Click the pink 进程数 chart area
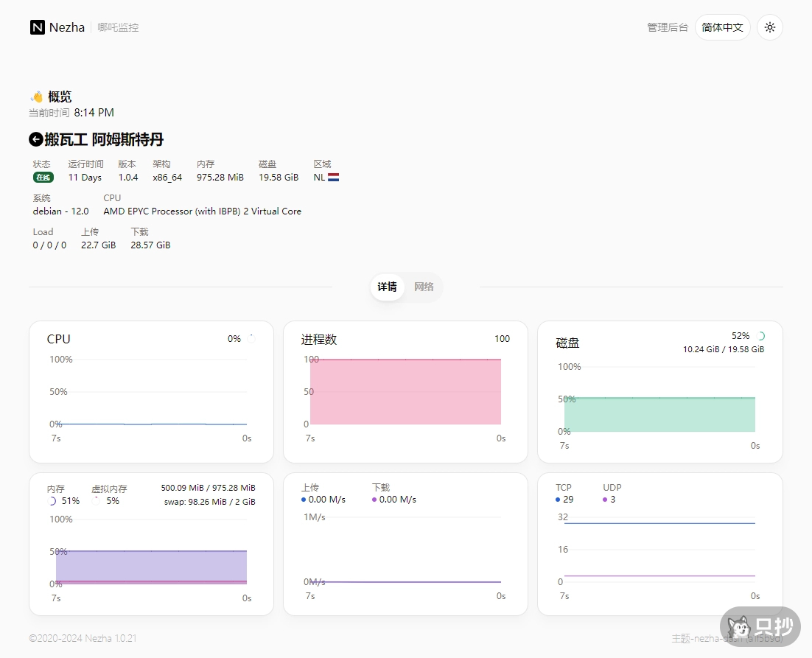Screen dimensions: 812x658 pos(405,392)
